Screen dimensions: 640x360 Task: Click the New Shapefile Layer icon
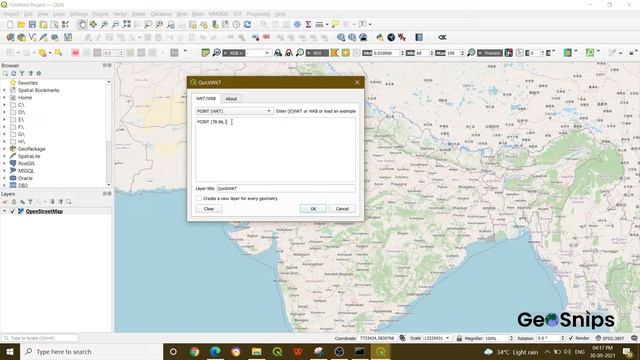coord(32,38)
